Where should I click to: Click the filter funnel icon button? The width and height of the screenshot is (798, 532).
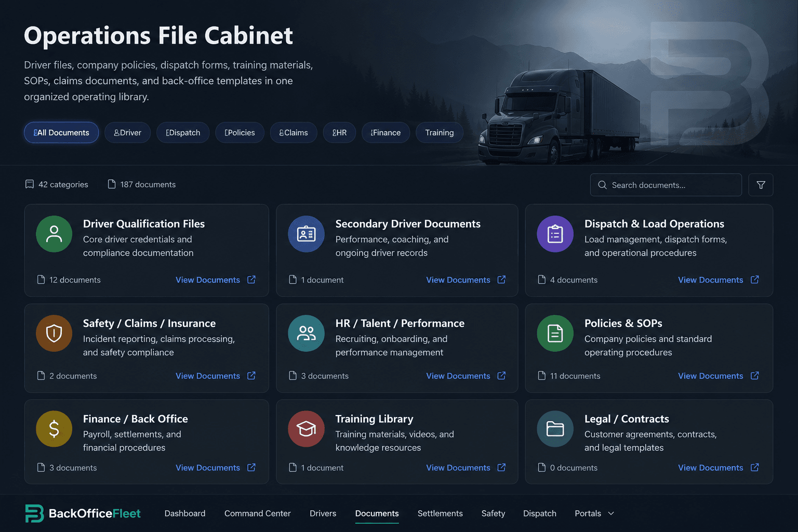761,185
